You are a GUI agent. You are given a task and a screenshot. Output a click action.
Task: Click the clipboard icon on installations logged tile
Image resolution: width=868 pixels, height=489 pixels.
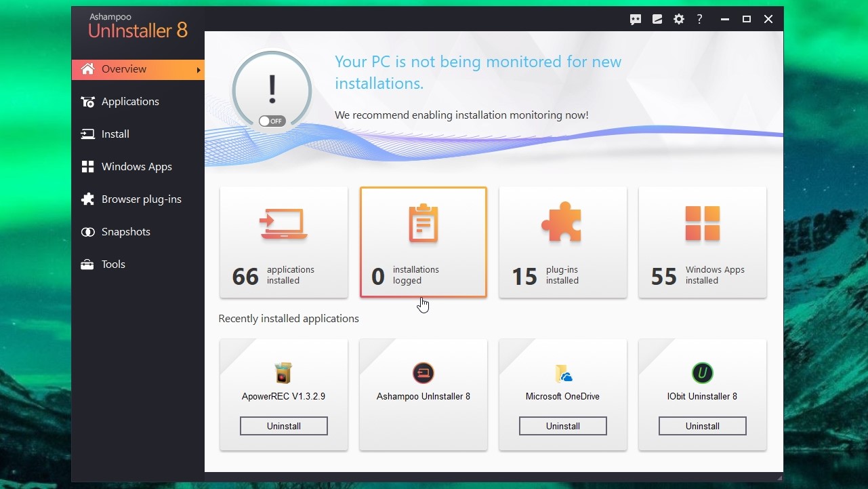click(423, 224)
